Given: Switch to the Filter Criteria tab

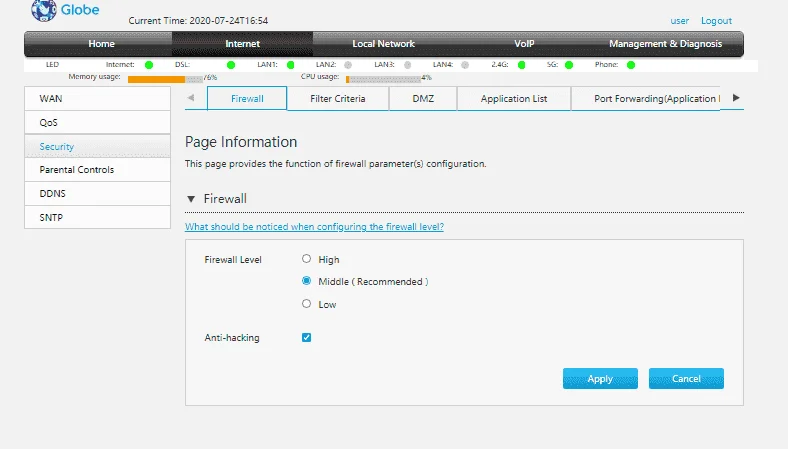Looking at the screenshot, I should pyautogui.click(x=338, y=99).
